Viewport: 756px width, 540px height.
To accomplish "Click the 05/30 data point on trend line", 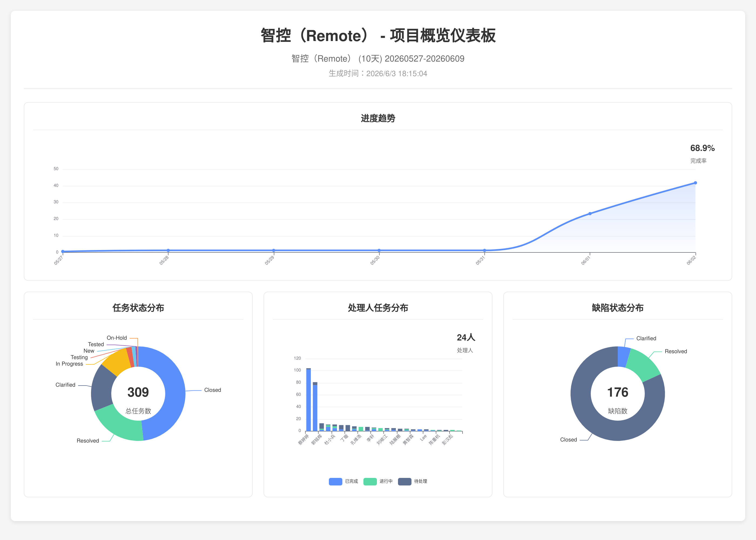I will (379, 250).
